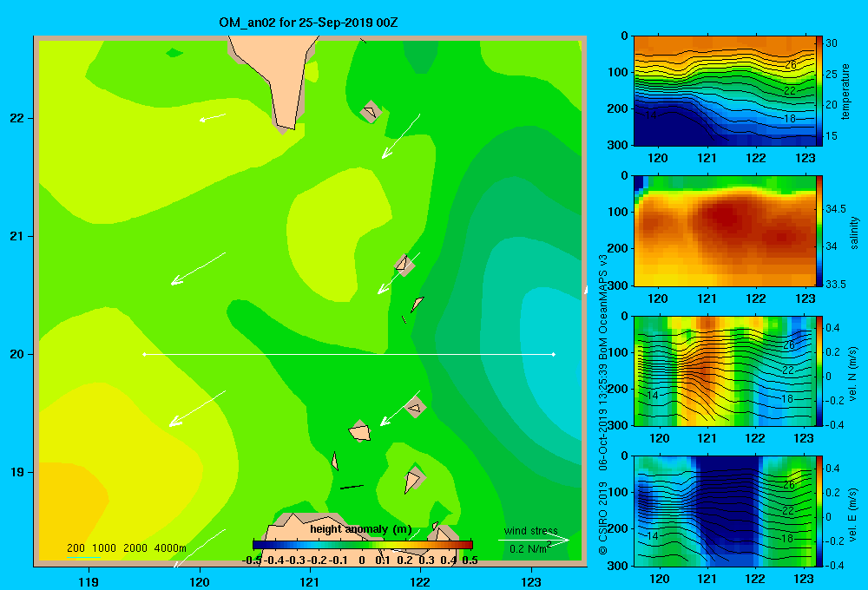The height and width of the screenshot is (590, 868).
Task: Select the height anomaly color bar
Action: coord(363,545)
